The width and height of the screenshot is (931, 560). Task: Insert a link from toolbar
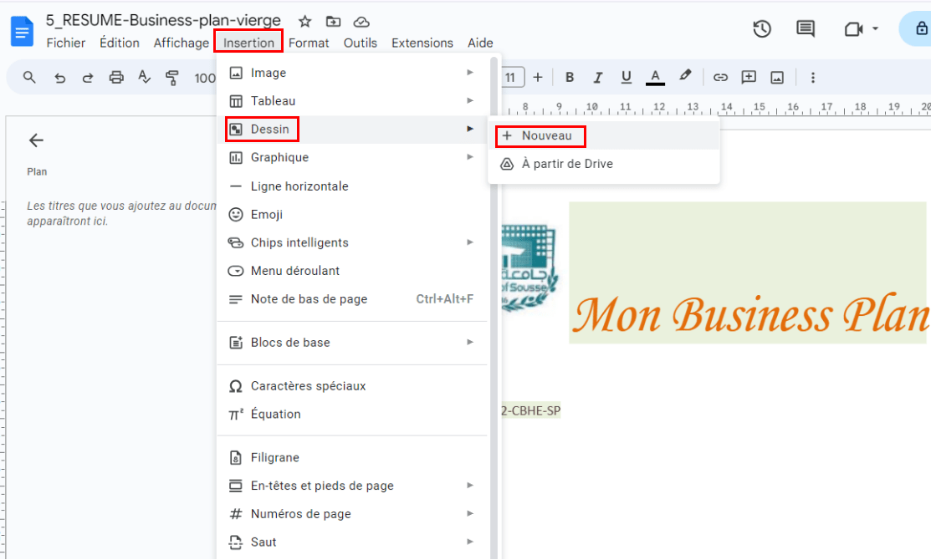[x=720, y=77]
